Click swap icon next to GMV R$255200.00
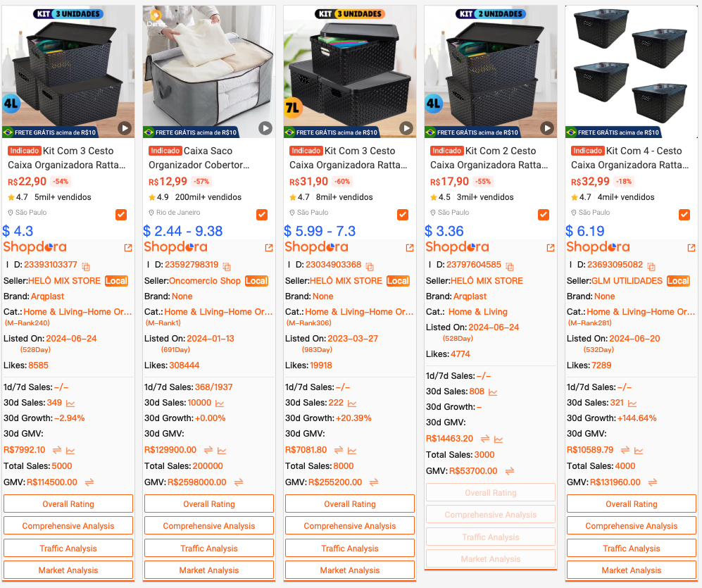This screenshot has height=588, width=702. (374, 482)
